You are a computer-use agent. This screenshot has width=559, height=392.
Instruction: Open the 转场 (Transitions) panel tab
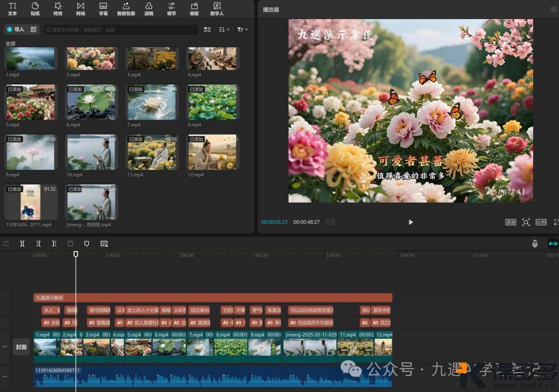(81, 9)
